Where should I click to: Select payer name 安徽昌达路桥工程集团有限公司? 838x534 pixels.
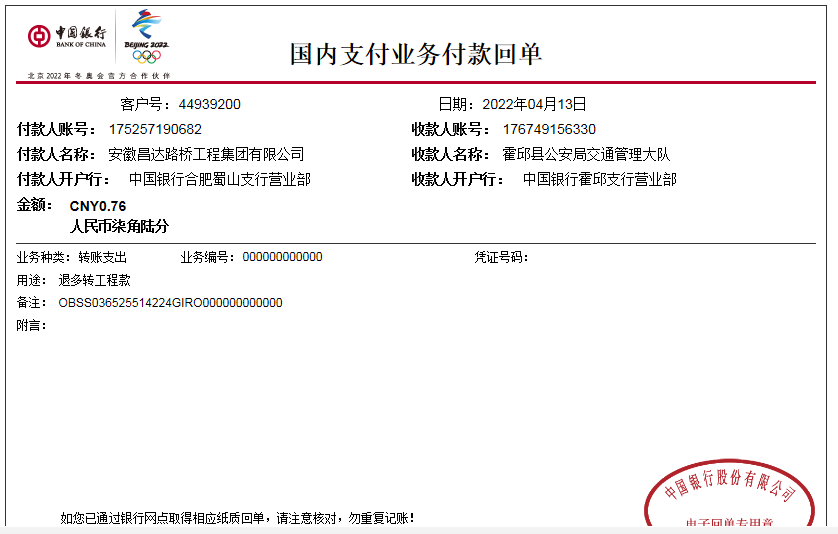(x=206, y=154)
